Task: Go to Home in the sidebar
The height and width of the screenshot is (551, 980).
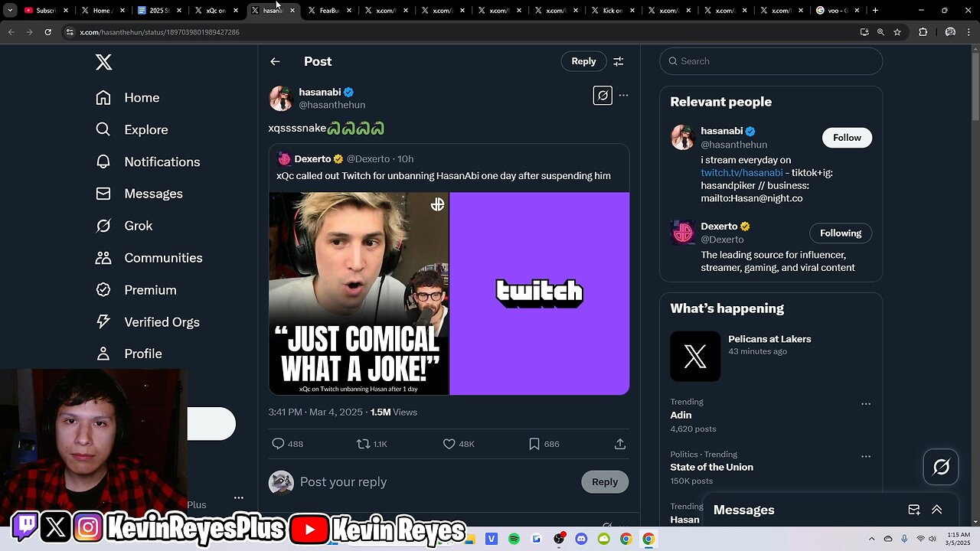Action: pyautogui.click(x=128, y=98)
